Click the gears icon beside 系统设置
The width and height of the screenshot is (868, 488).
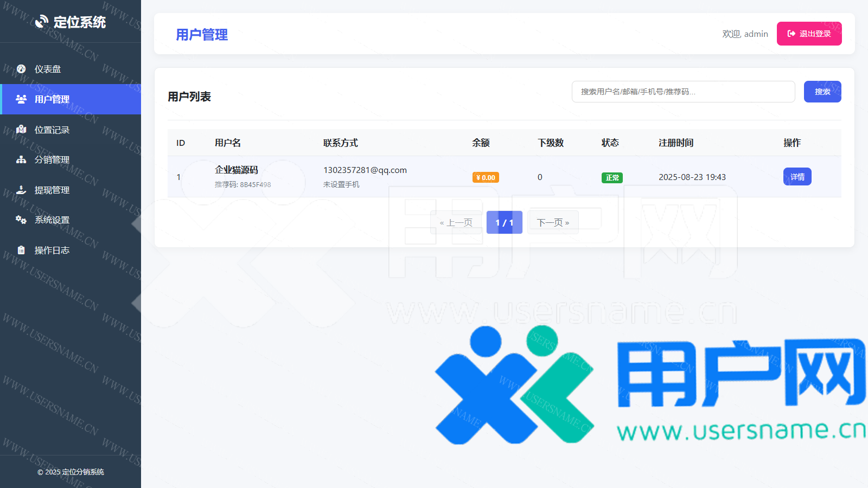[21, 220]
